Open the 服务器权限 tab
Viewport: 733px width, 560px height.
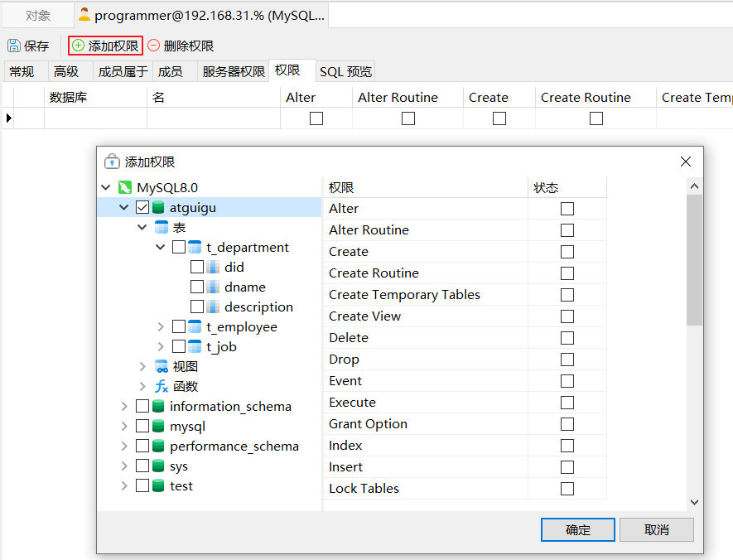click(x=234, y=71)
